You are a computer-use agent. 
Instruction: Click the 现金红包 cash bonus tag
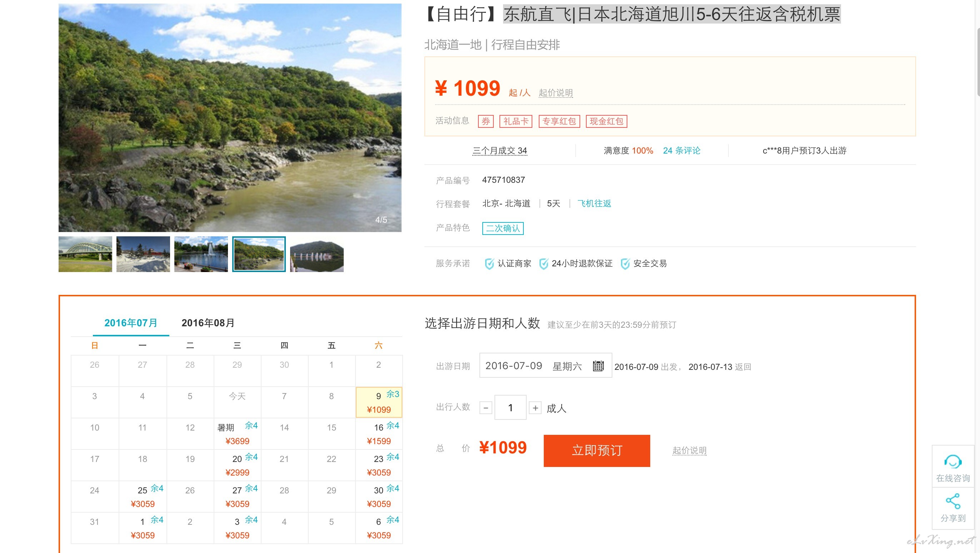pos(606,121)
